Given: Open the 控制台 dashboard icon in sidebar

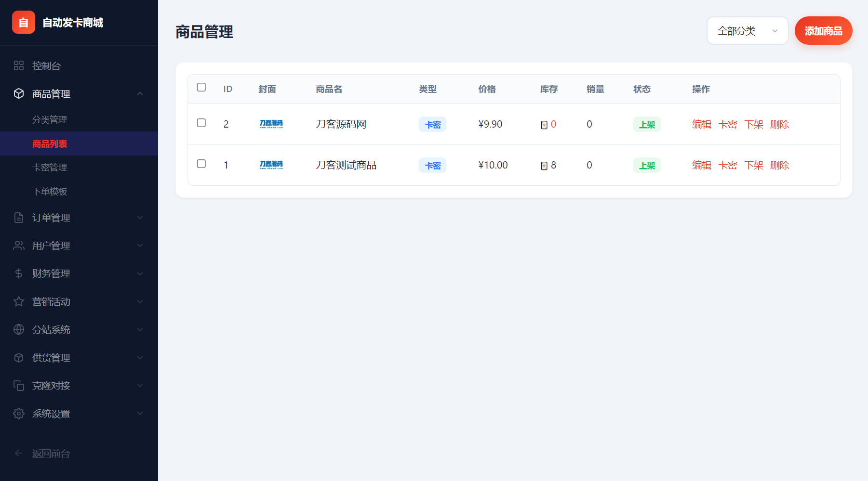Looking at the screenshot, I should [19, 65].
